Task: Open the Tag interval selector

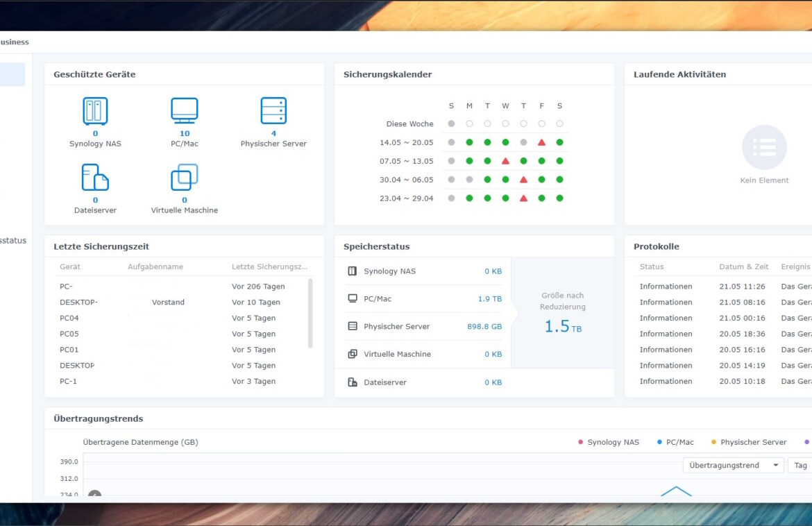Action: tap(800, 465)
